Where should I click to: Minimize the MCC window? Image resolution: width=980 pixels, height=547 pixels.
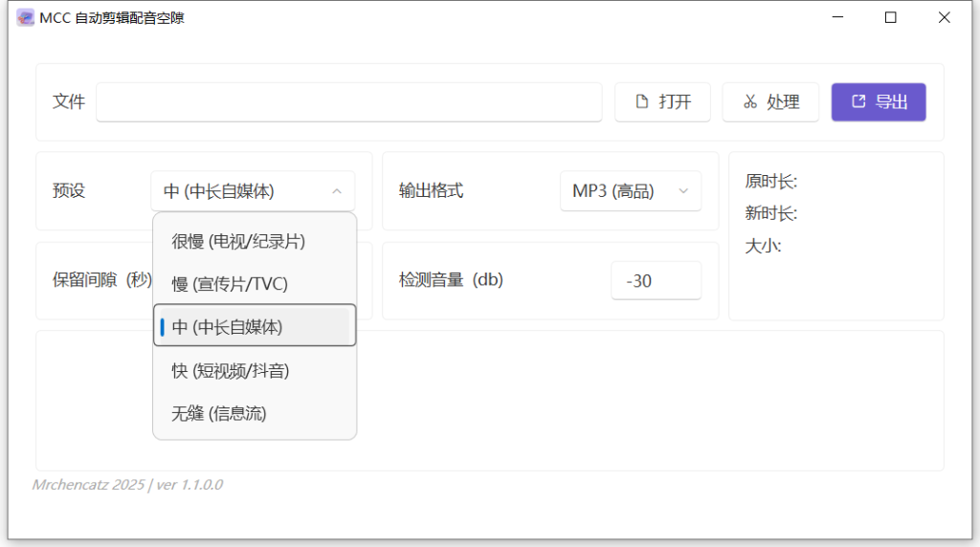click(x=837, y=17)
